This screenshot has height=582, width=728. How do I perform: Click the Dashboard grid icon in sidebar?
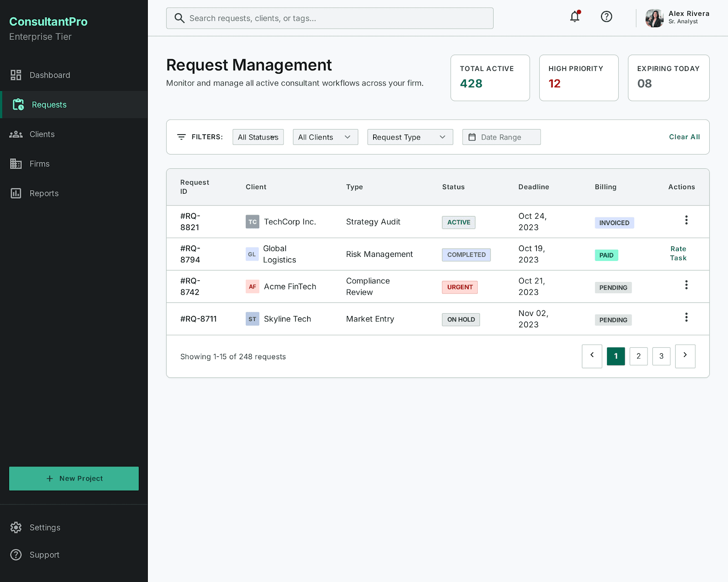point(16,75)
